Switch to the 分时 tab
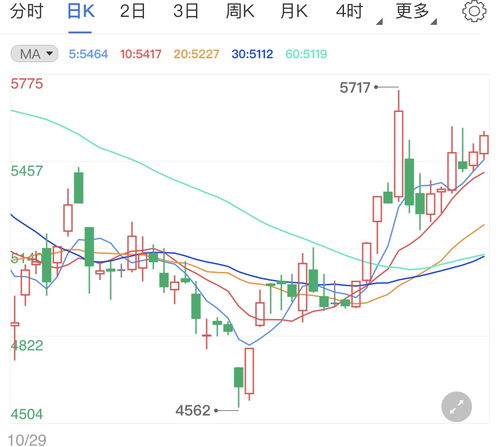This screenshot has height=447, width=500. 26,11
